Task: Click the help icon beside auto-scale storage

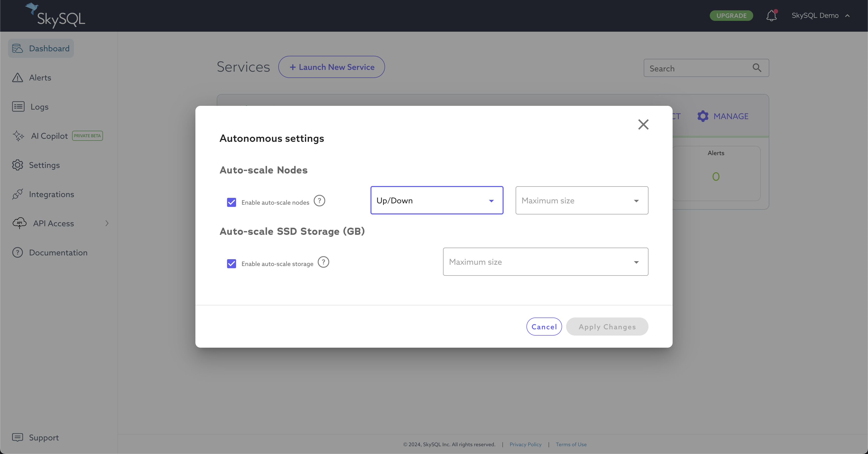Action: click(x=323, y=262)
